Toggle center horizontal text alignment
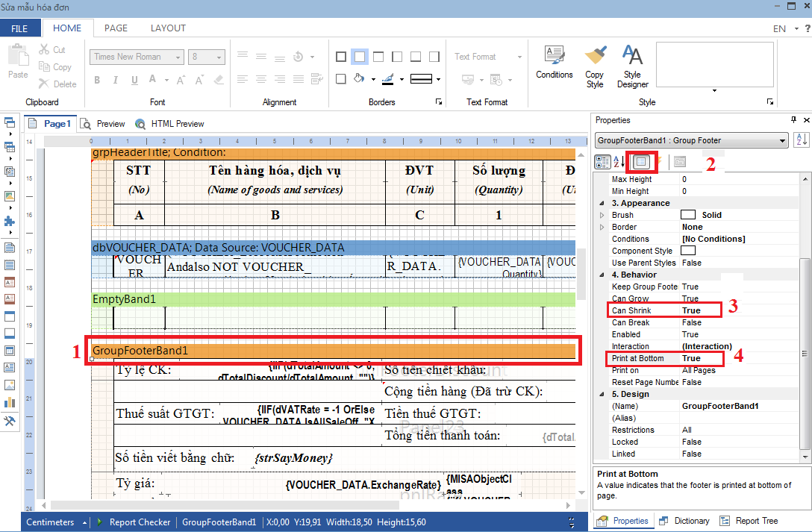The image size is (812, 532). (261, 78)
